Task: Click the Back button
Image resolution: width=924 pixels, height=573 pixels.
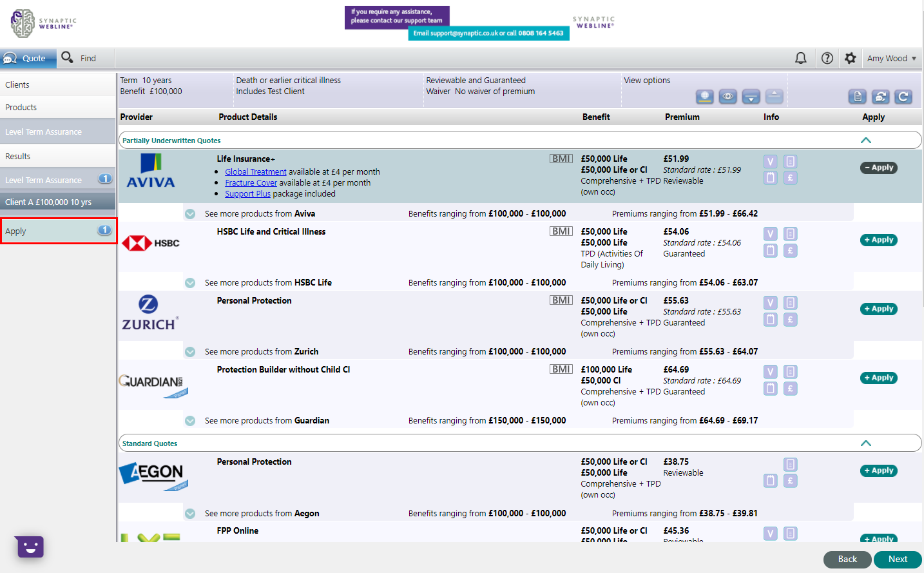Action: tap(847, 559)
